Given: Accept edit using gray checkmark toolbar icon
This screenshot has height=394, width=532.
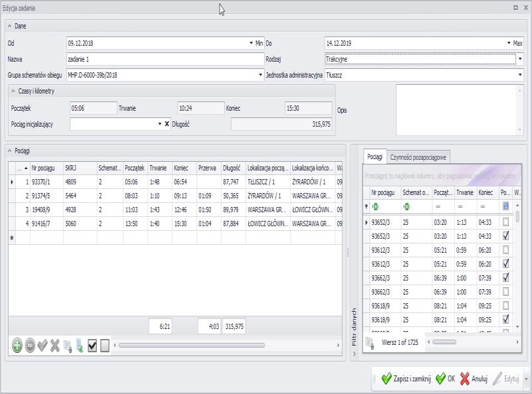Looking at the screenshot, I should [42, 346].
